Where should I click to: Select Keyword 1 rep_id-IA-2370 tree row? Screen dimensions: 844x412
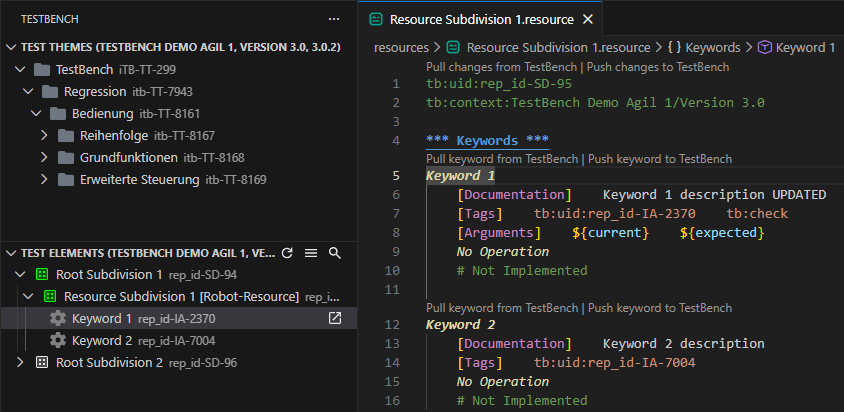point(179,319)
